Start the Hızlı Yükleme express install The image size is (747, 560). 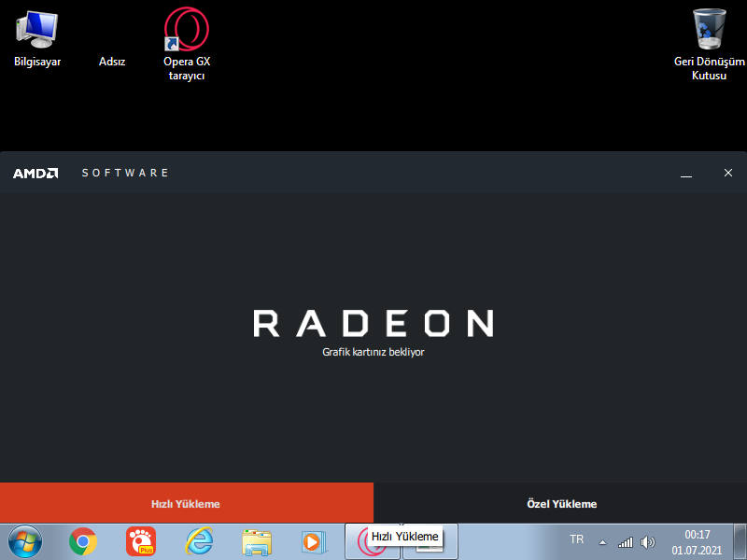(186, 503)
